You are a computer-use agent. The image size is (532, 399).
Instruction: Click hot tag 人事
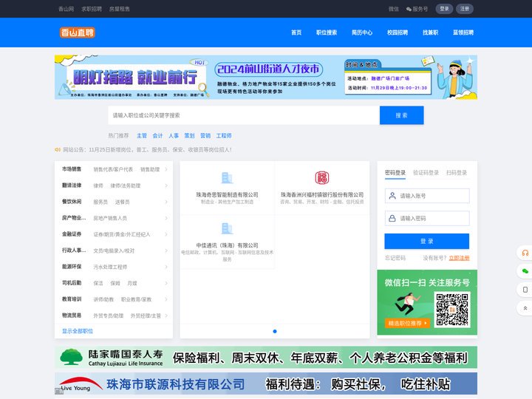coord(174,136)
